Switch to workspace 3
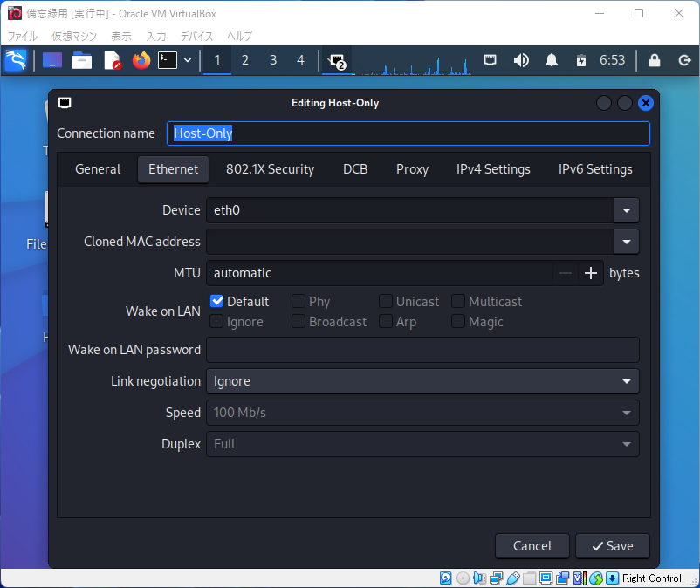Viewport: 700px width, 588px height. pyautogui.click(x=273, y=60)
